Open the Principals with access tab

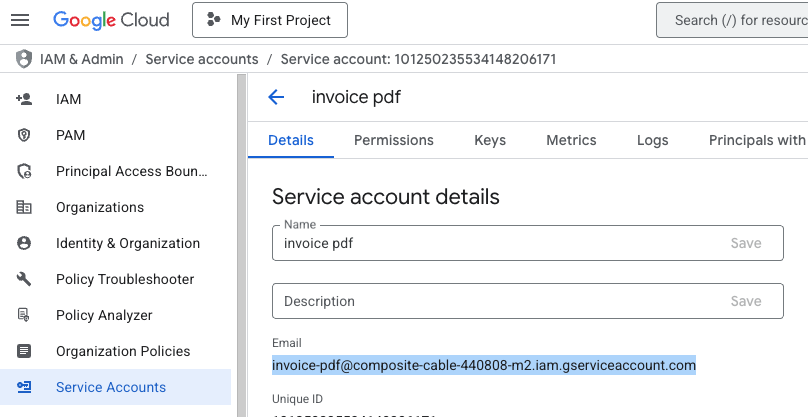758,140
